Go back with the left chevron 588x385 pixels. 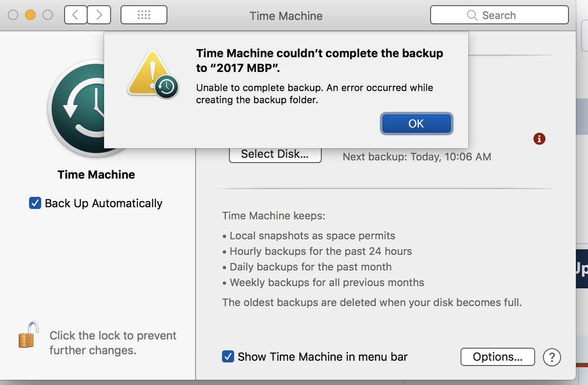coord(75,15)
